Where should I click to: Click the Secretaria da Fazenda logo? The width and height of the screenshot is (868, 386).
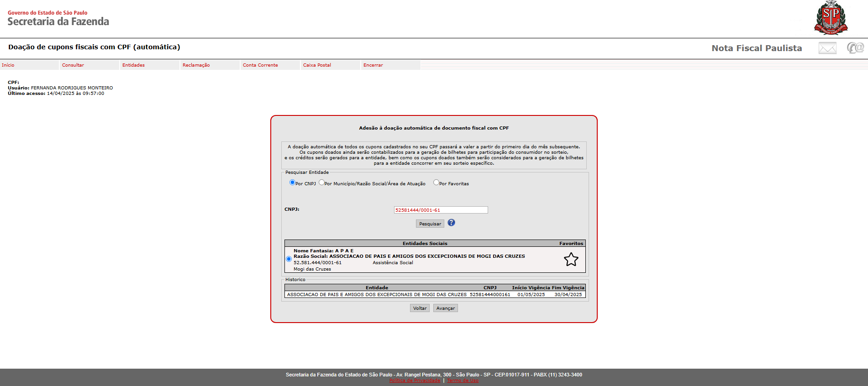pos(58,18)
